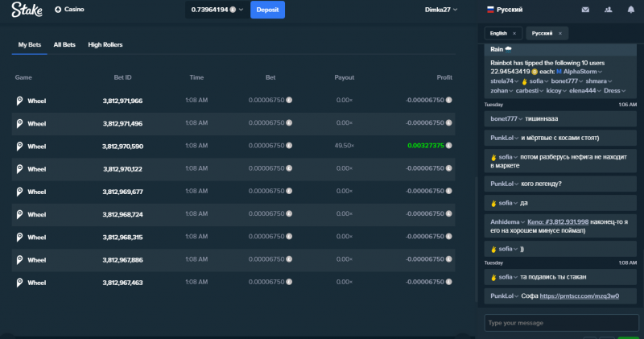Viewport: 644px width, 339px height.
Task: Open the mail envelope icon
Action: [x=586, y=10]
